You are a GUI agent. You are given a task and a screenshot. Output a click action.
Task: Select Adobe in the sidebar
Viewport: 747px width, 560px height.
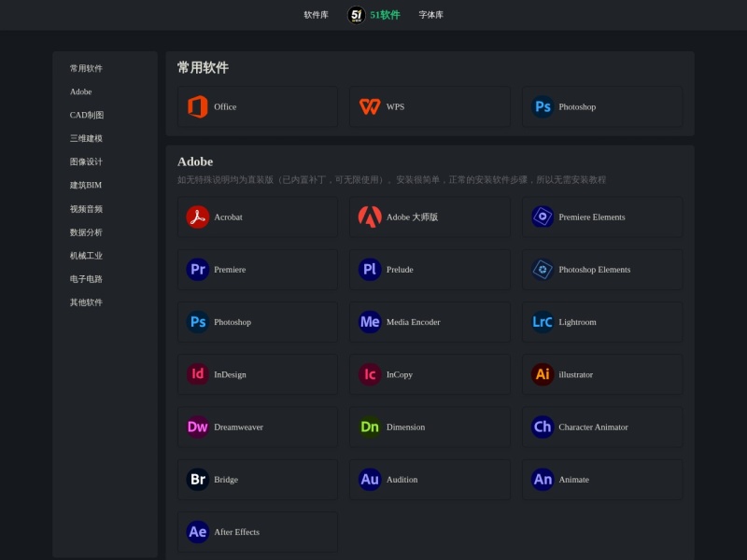(x=81, y=91)
